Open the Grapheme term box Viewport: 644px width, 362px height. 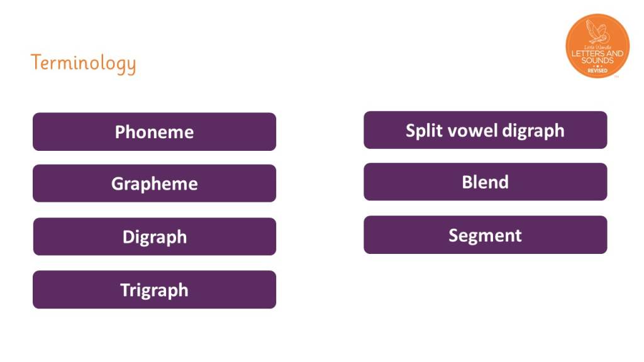pyautogui.click(x=155, y=184)
